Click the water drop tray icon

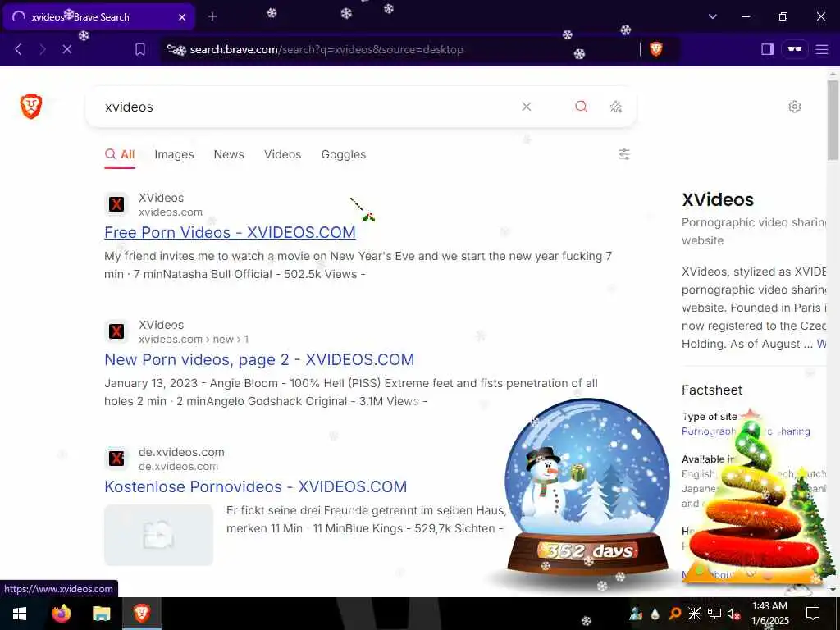(655, 614)
